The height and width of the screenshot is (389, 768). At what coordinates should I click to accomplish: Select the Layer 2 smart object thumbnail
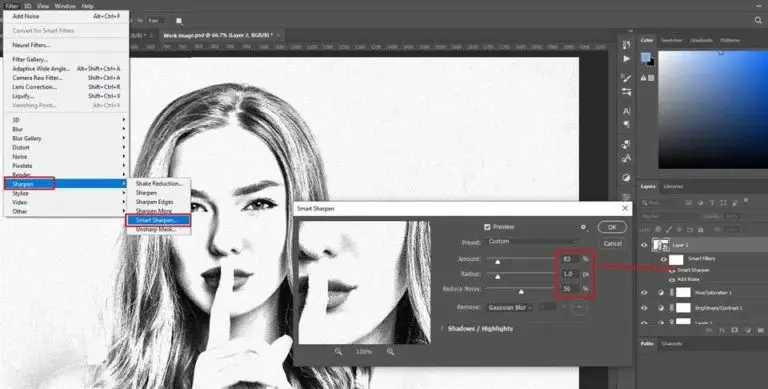pyautogui.click(x=661, y=244)
